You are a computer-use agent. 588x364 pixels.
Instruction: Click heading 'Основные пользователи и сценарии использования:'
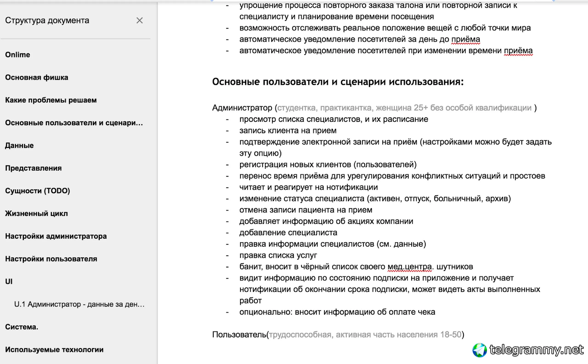(338, 82)
